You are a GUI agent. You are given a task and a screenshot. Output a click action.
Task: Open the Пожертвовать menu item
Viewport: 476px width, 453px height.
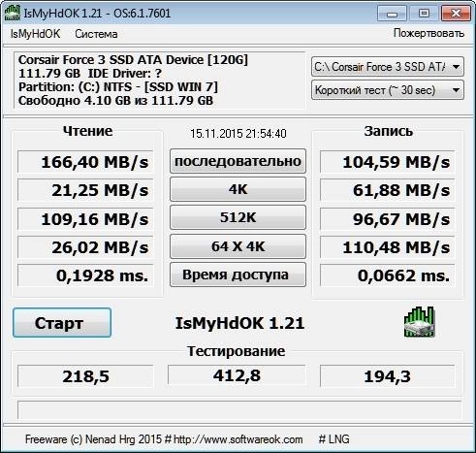(x=428, y=33)
